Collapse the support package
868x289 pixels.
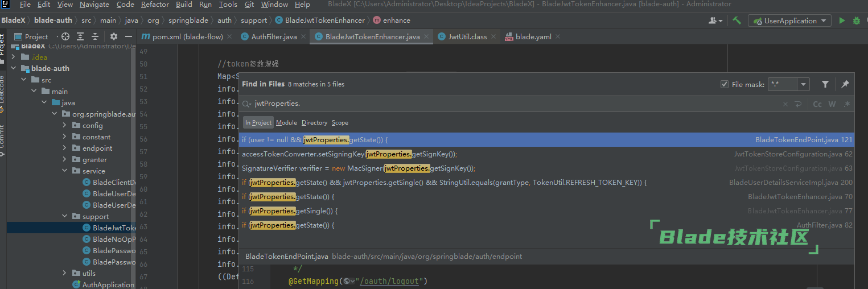(x=65, y=216)
